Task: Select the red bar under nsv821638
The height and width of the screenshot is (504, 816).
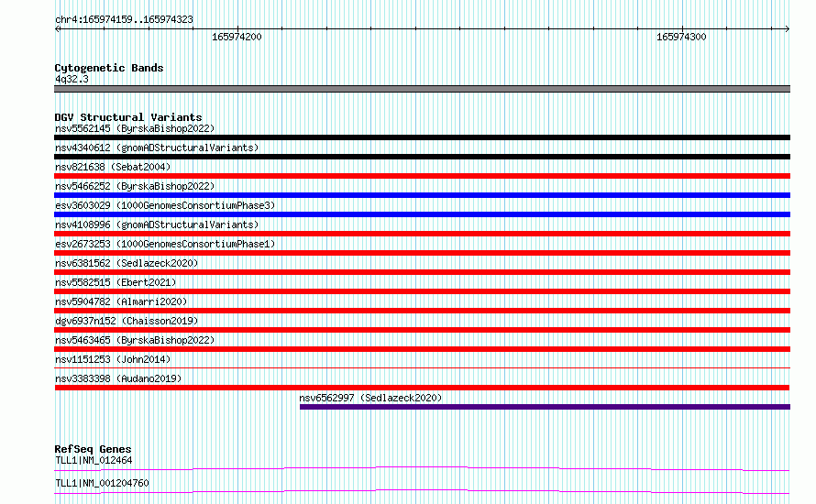Action: coord(422,176)
